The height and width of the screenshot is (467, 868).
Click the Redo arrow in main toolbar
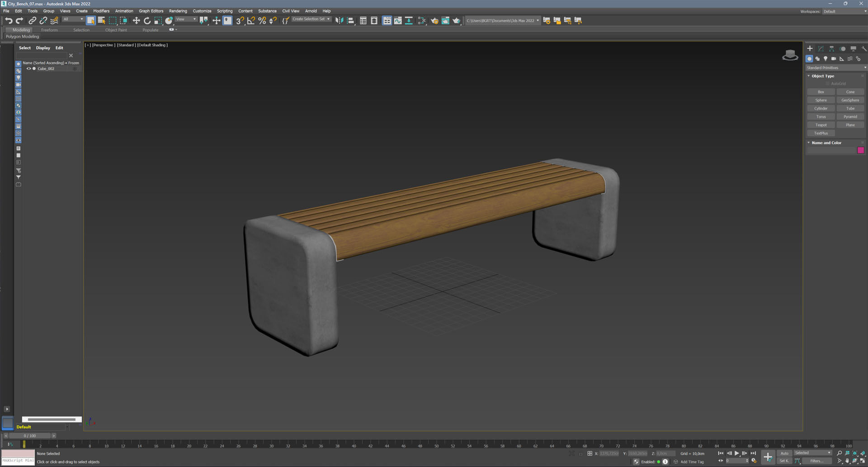click(19, 20)
